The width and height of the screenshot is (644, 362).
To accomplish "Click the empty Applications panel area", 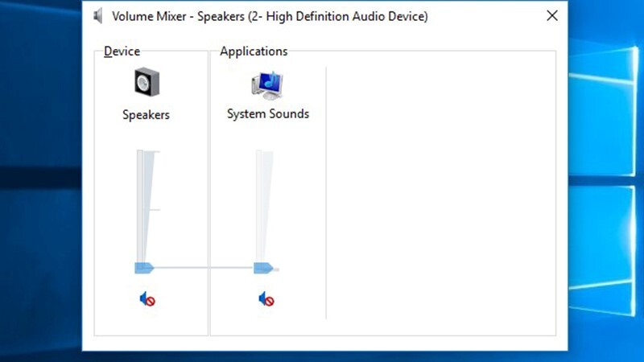I will 441,193.
